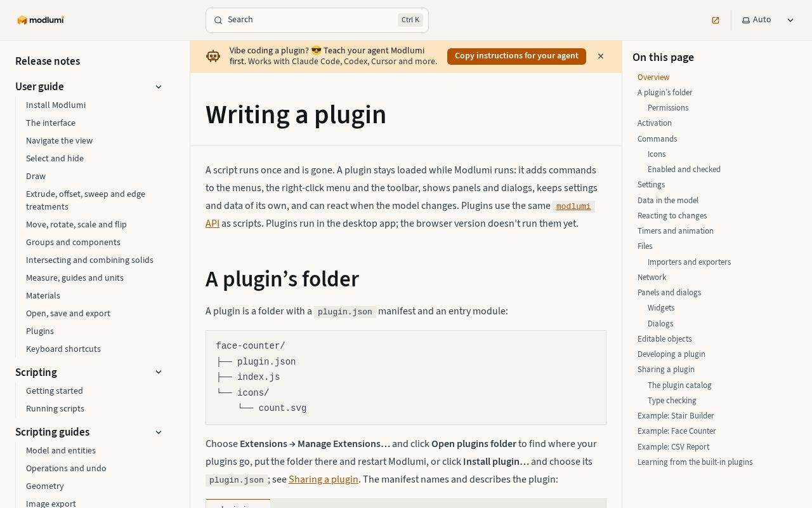This screenshot has height=508, width=812.
Task: Jump to Example: CSV Report
Action: click(x=673, y=446)
